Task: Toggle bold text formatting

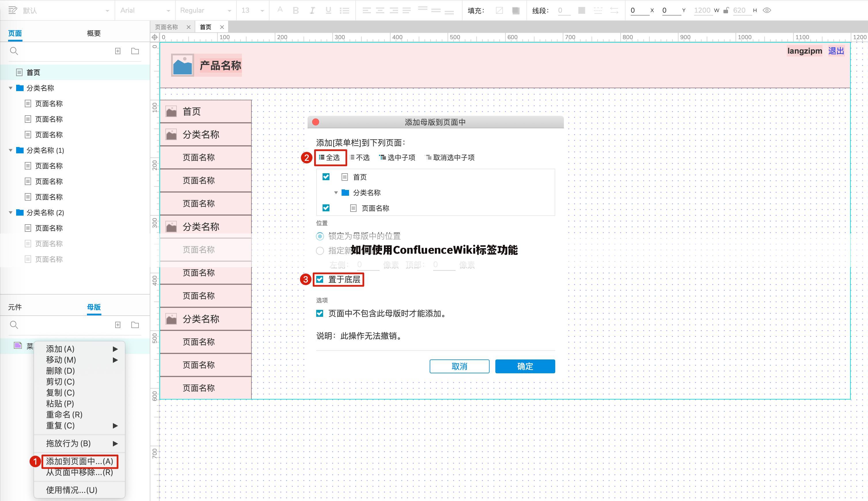Action: pos(296,10)
